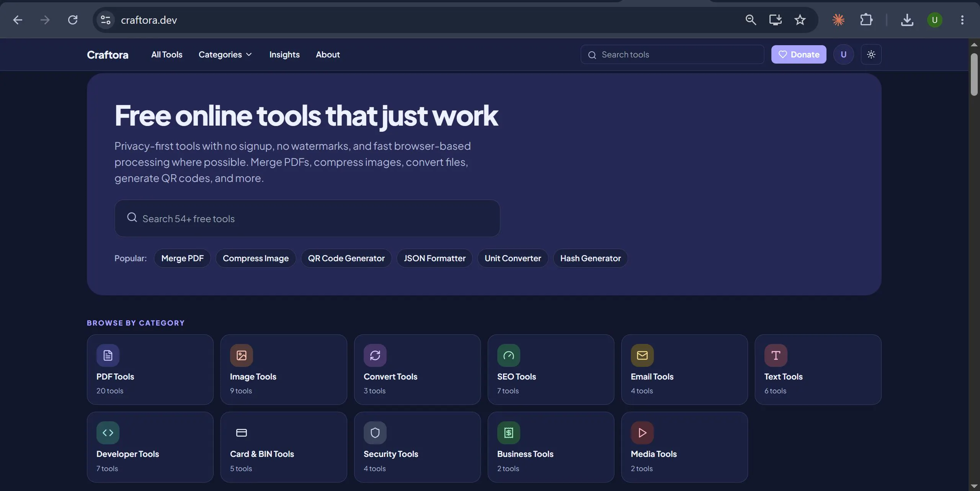The height and width of the screenshot is (491, 980).
Task: Click the Media Tools play icon
Action: 642,433
